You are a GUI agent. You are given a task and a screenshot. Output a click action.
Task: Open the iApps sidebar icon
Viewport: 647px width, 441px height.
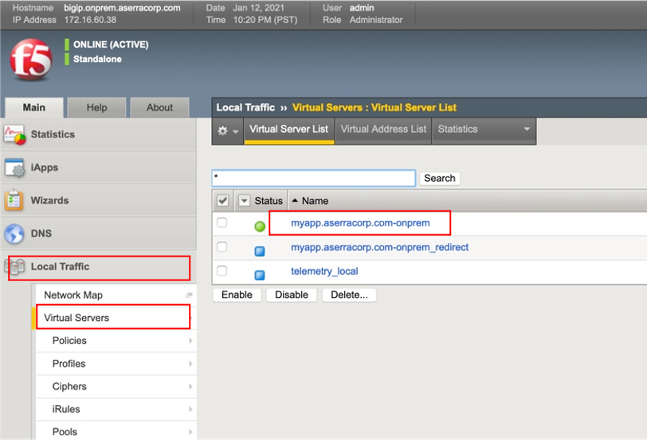click(16, 168)
